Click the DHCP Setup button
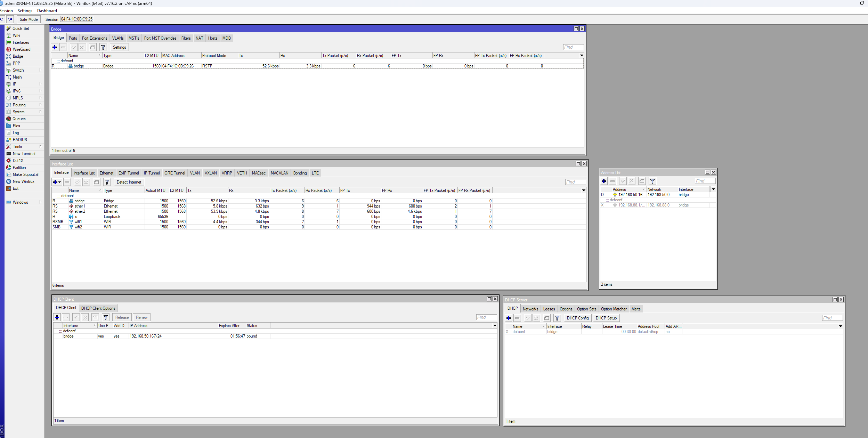This screenshot has height=438, width=868. [606, 318]
